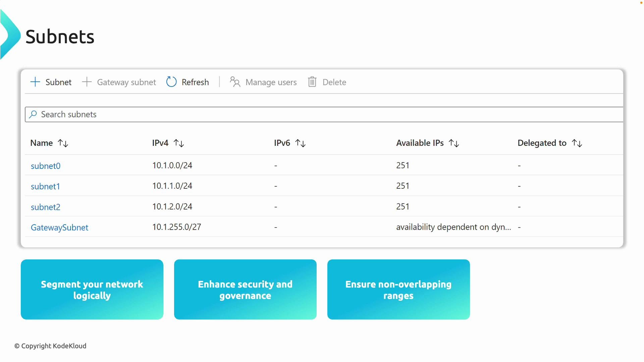
Task: Click the IPv6 column header
Action: 282,143
